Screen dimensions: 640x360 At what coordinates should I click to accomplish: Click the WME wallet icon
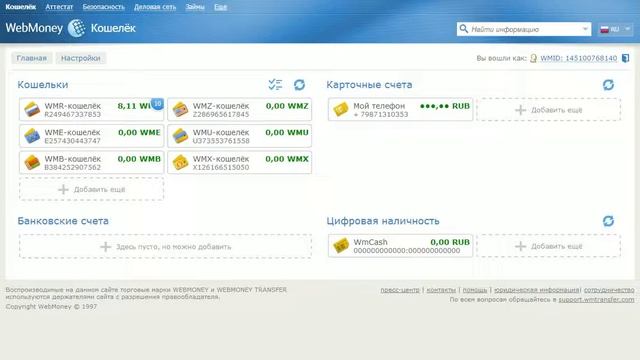pos(32,136)
